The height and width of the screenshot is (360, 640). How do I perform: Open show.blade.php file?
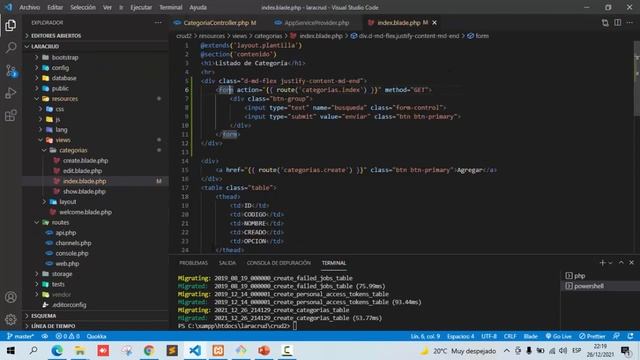84,191
